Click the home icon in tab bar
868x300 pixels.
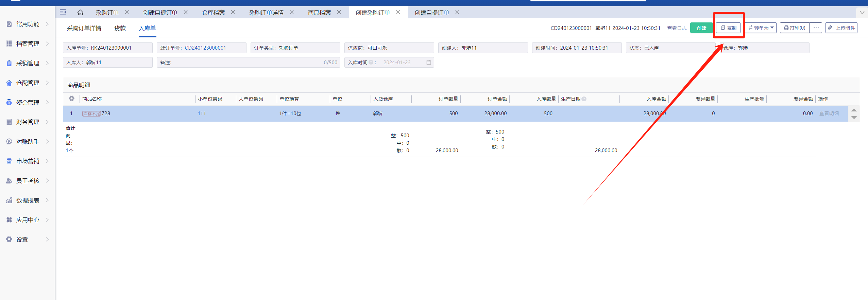80,13
